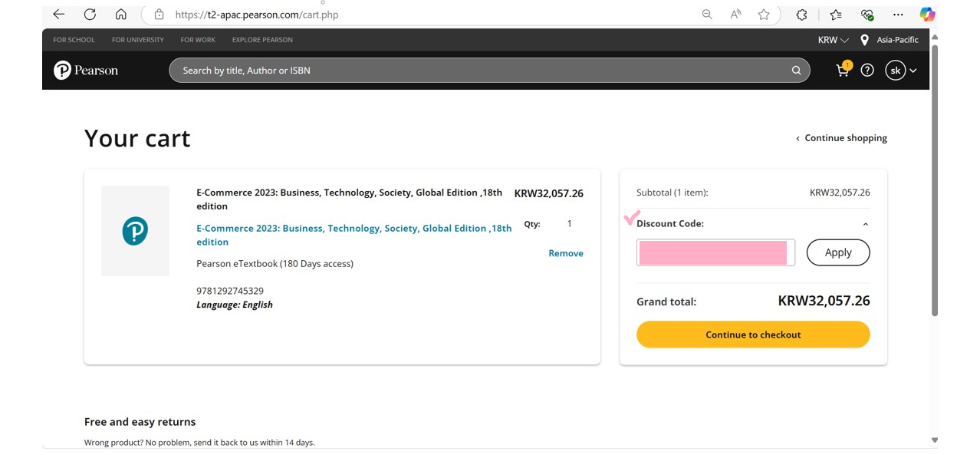This screenshot has width=980, height=455.
Task: Open the browser home page icon
Action: pyautogui.click(x=120, y=15)
